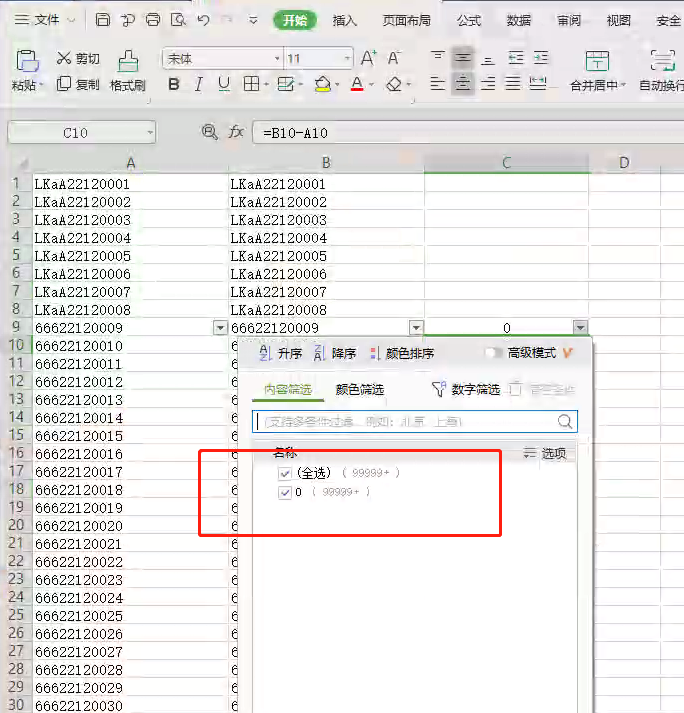Align text left icon
This screenshot has height=713, width=684.
coord(438,84)
